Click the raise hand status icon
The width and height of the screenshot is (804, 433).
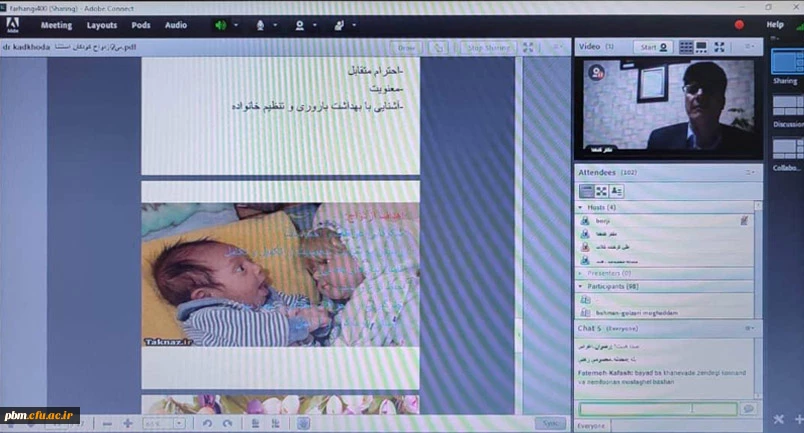tap(338, 25)
